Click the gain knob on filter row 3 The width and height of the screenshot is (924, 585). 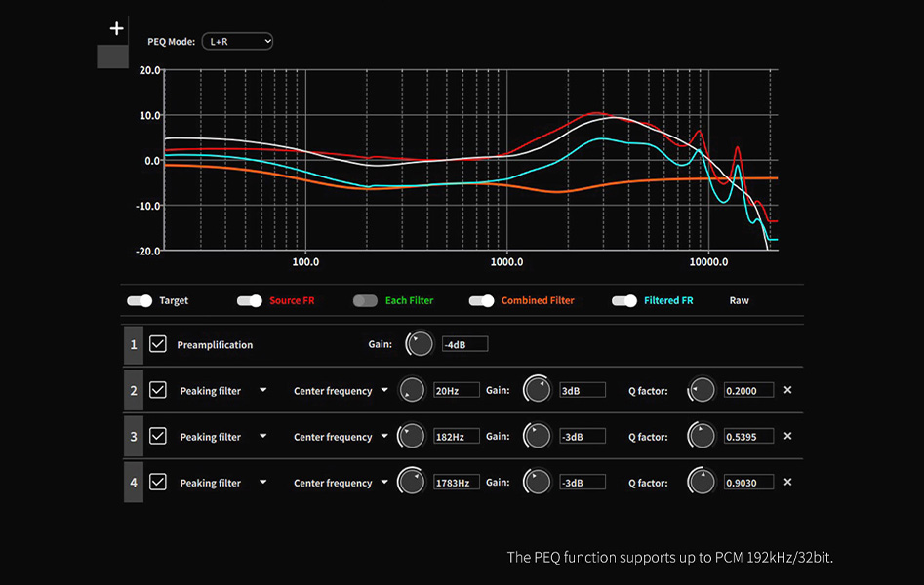pos(536,435)
